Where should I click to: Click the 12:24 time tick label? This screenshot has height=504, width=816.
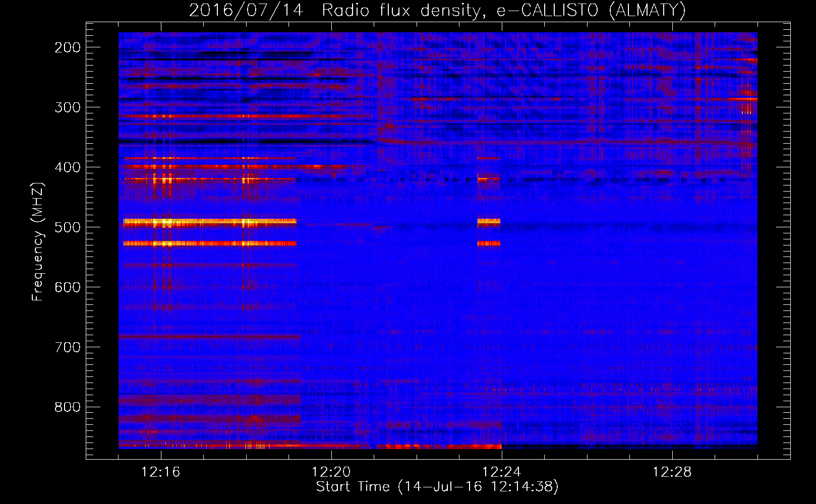point(502,472)
